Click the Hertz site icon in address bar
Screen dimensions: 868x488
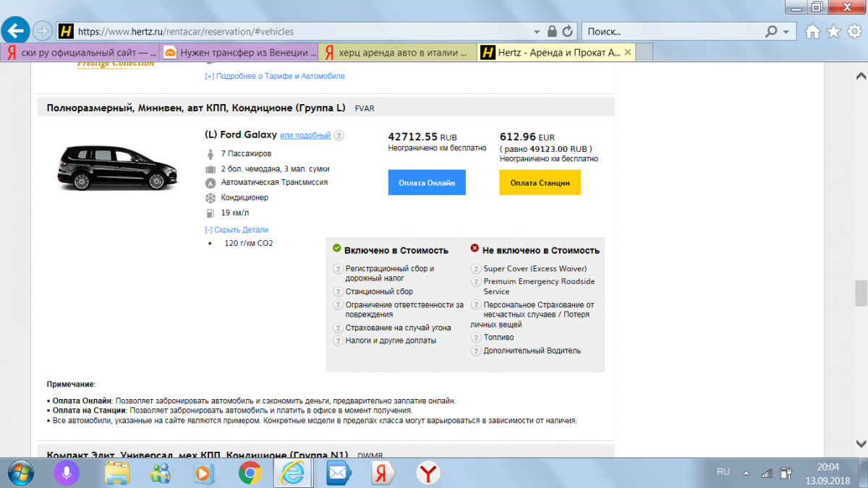tap(66, 32)
